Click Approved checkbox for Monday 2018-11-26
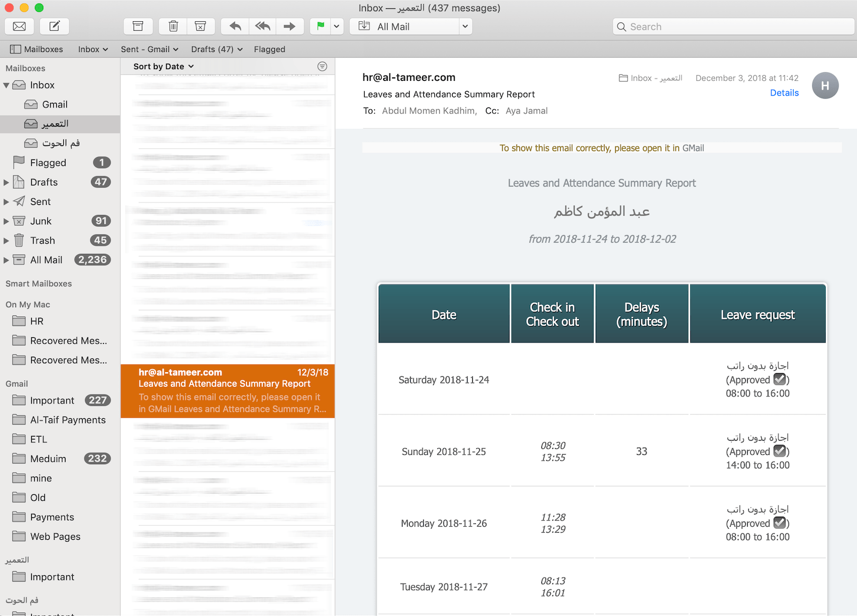This screenshot has width=857, height=616. (x=780, y=523)
